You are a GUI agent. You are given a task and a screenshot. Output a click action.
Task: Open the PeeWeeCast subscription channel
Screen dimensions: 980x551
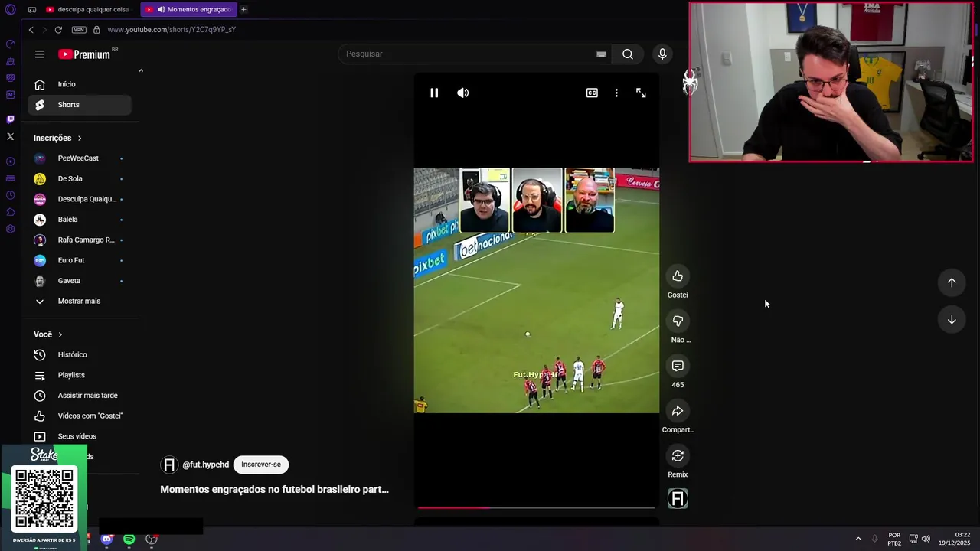coord(80,158)
